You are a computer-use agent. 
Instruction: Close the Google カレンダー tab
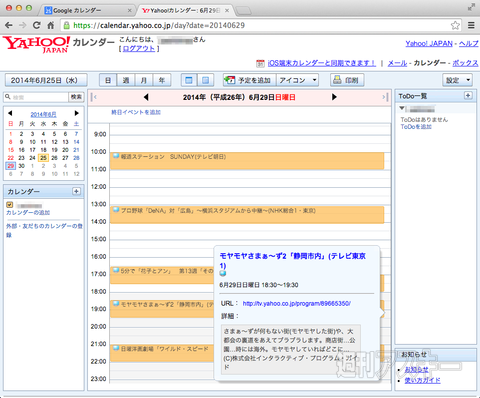(130, 11)
